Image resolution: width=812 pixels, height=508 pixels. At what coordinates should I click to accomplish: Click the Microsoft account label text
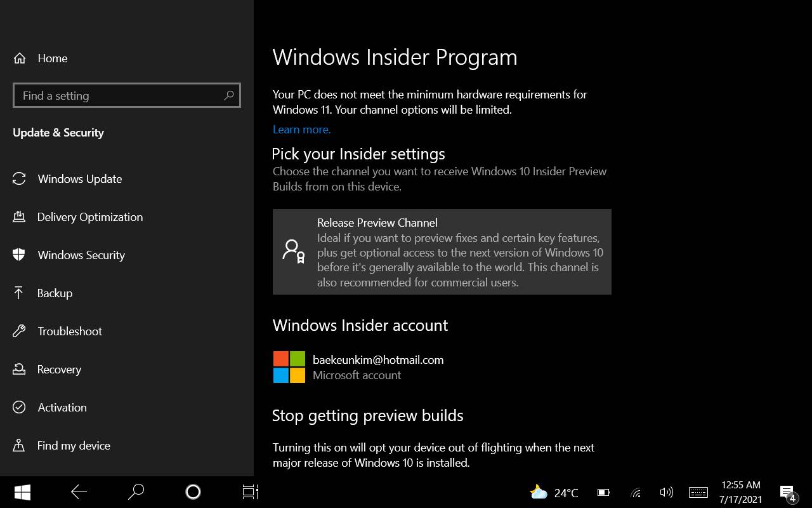[x=357, y=375]
